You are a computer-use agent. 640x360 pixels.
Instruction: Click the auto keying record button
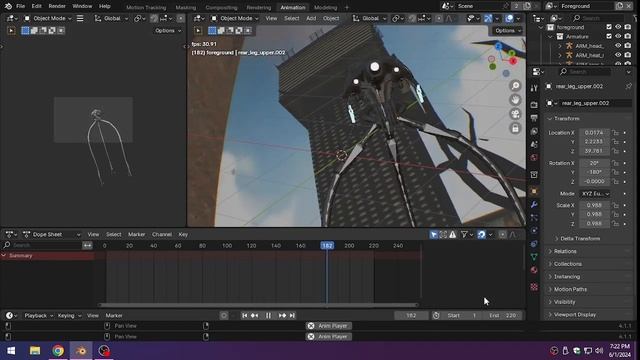tap(224, 316)
